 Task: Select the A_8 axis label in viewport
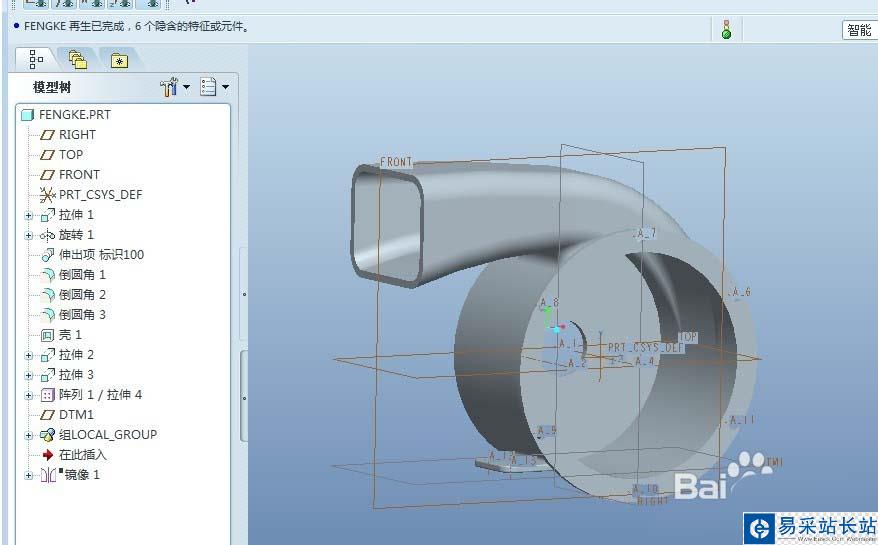[549, 303]
